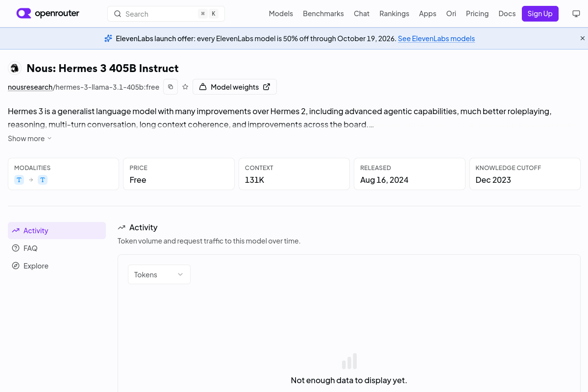Click the hermes-3-llama-3.1-405b:free slug text
This screenshot has height=392, width=588.
point(107,87)
